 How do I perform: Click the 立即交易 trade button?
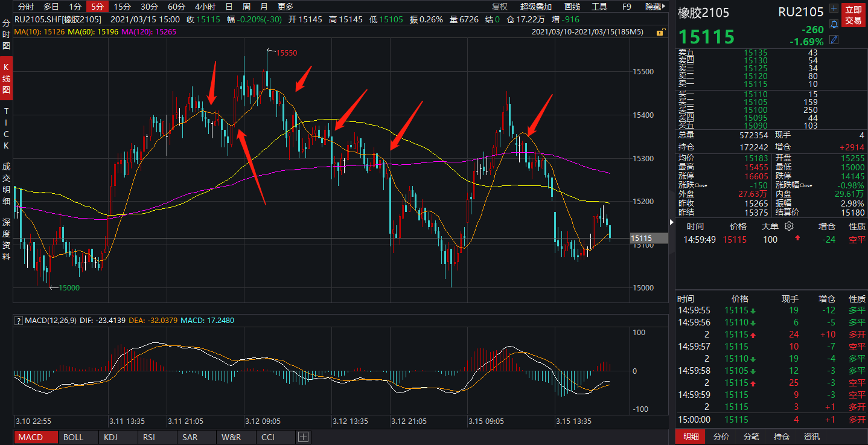[854, 15]
